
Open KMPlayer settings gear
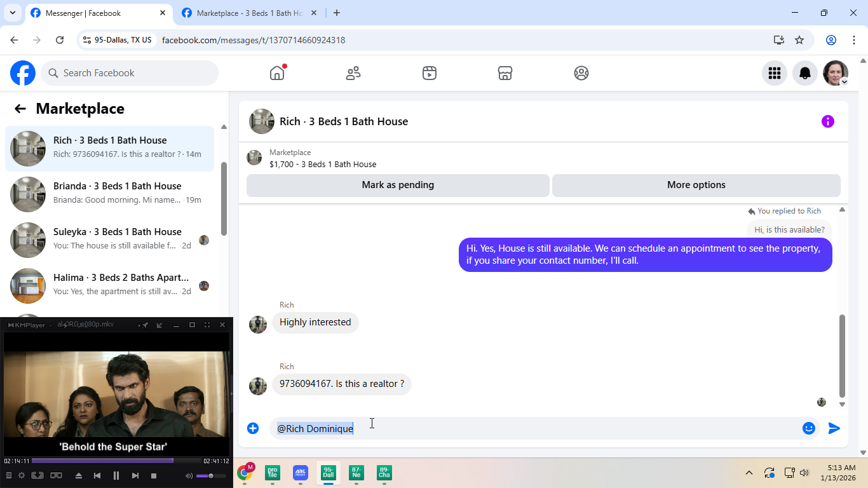(22, 475)
